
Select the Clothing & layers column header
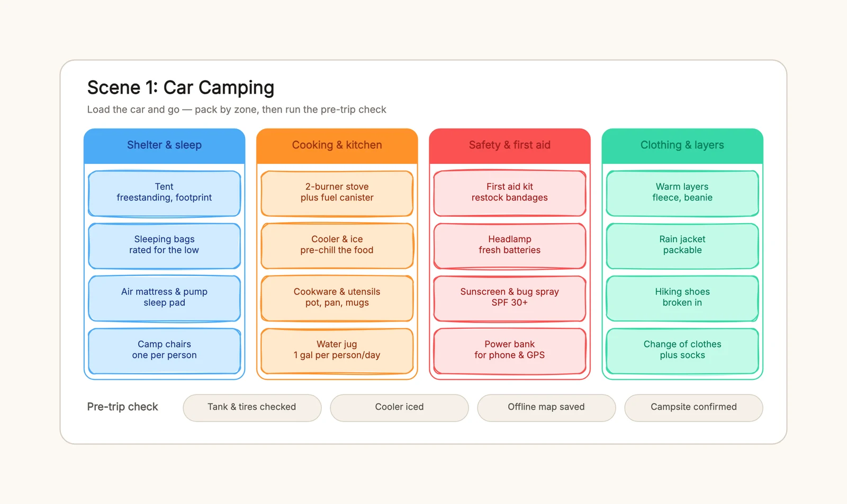click(x=682, y=145)
